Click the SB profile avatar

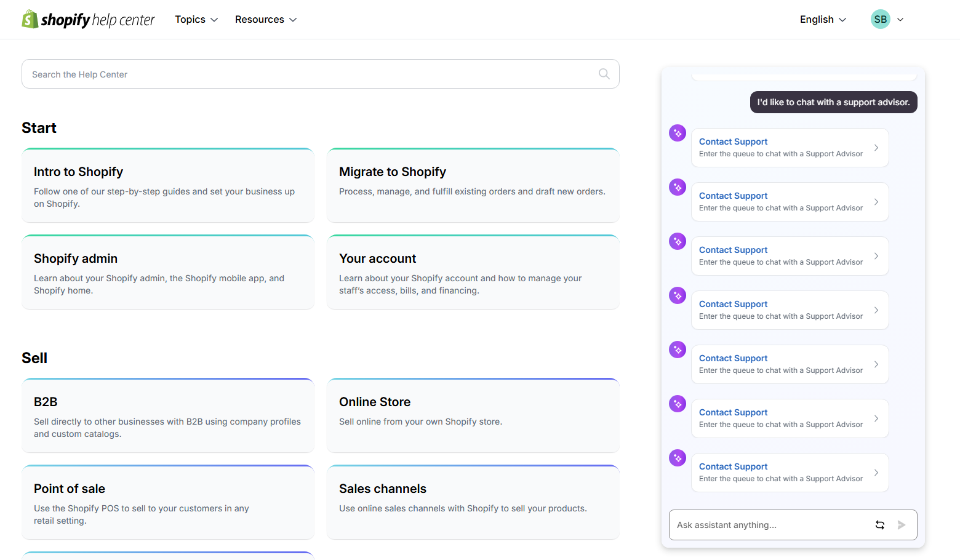(x=880, y=20)
